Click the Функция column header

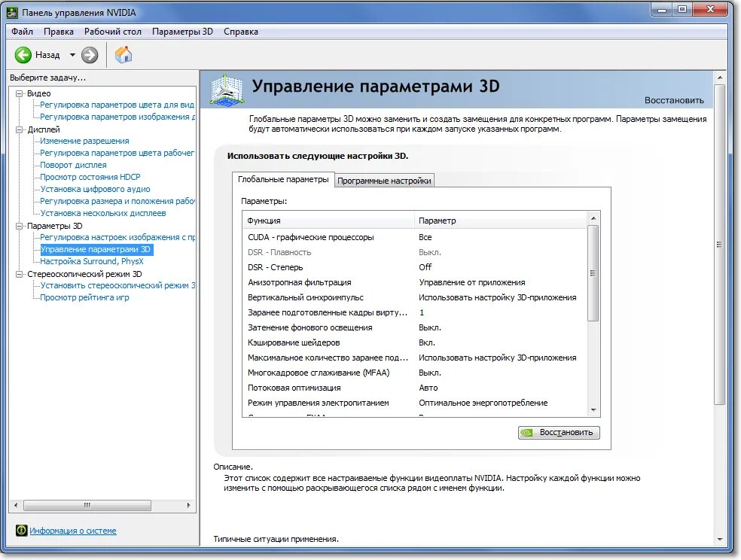click(x=328, y=221)
